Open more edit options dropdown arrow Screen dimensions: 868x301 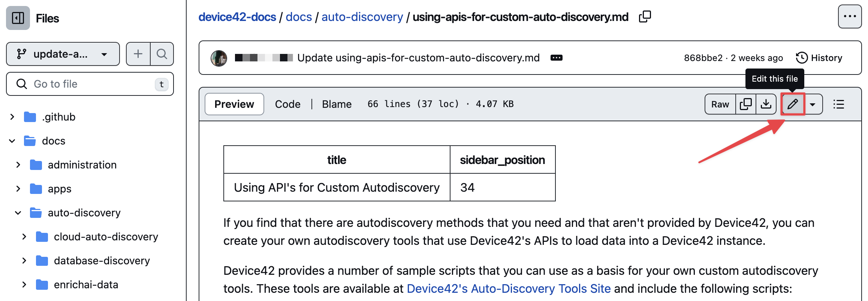813,104
